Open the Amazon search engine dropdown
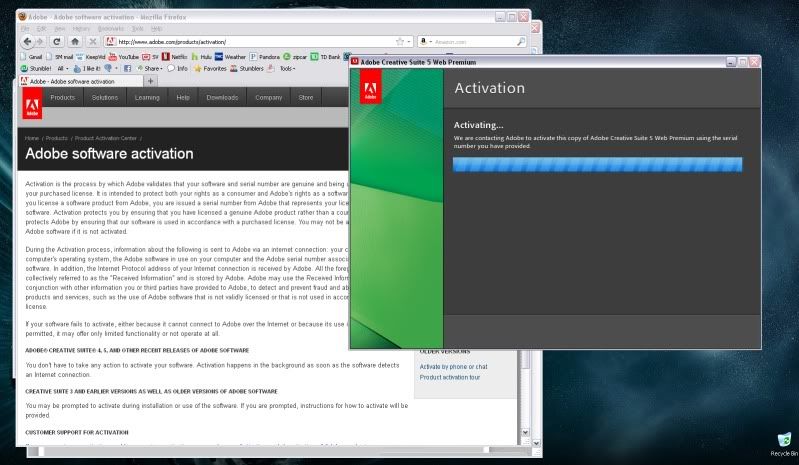The height and width of the screenshot is (465, 799). pyautogui.click(x=426, y=42)
